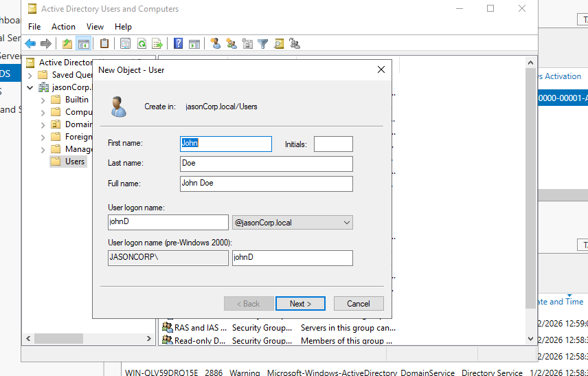Open the Action menu
Image resolution: width=588 pixels, height=376 pixels.
(x=63, y=27)
